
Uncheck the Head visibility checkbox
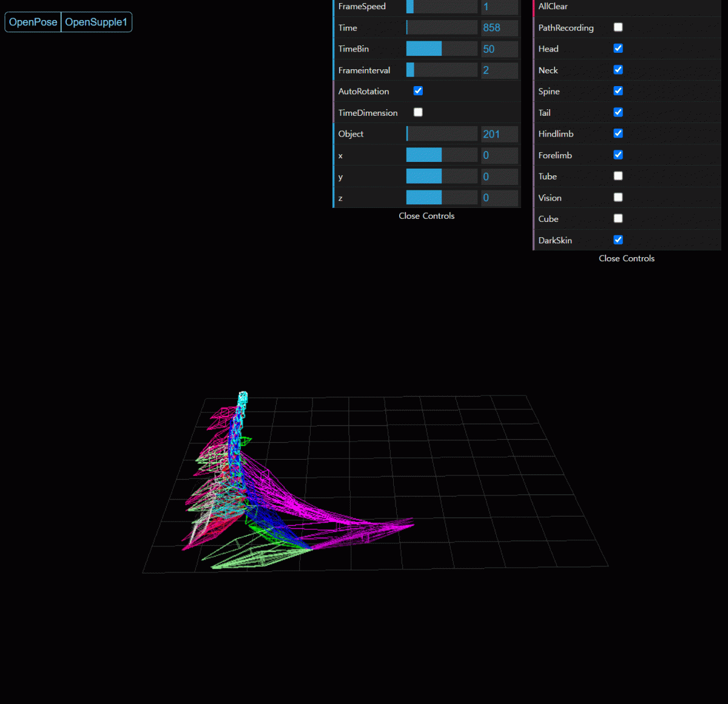click(618, 49)
